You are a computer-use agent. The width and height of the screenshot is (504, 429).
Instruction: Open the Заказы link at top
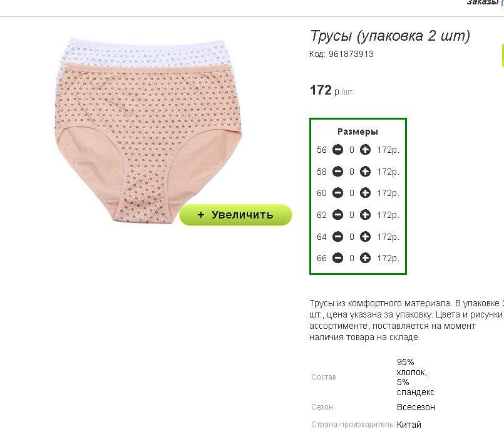[x=483, y=3]
